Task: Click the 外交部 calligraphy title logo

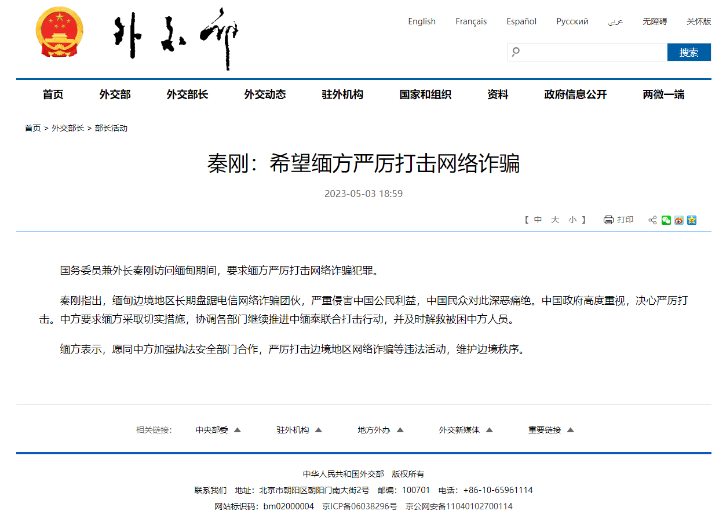Action: tap(174, 40)
